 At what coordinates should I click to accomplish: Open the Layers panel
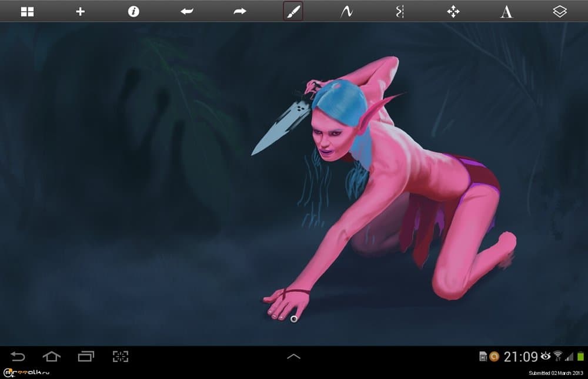559,11
